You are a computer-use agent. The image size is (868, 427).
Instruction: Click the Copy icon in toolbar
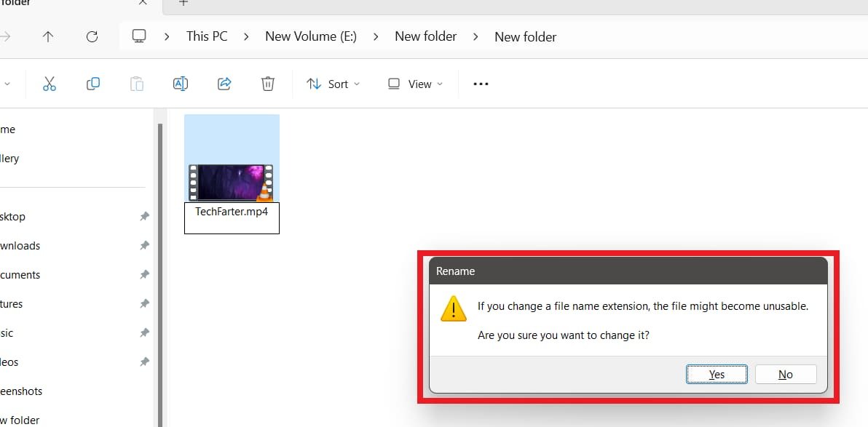tap(93, 84)
